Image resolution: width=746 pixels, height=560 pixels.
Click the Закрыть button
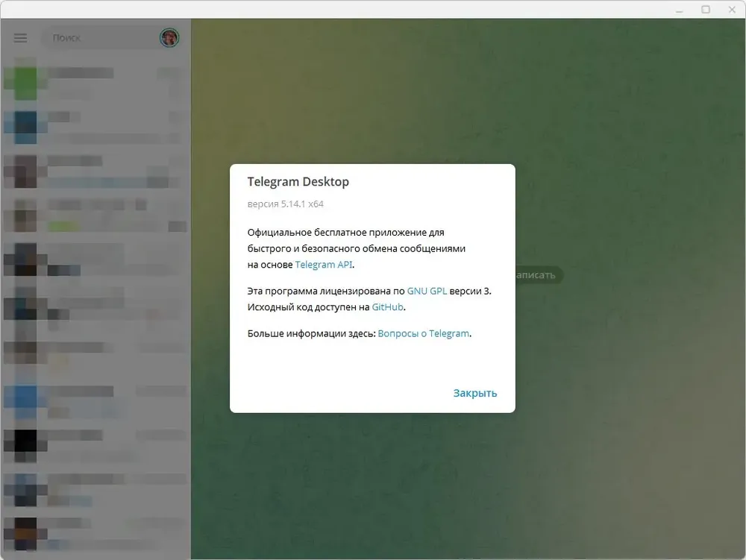[x=474, y=393]
